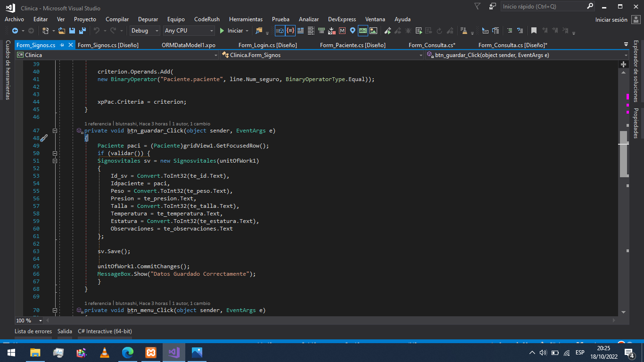Image resolution: width=644 pixels, height=362 pixels.
Task: Create a new project from toolbar
Action: coord(45,31)
